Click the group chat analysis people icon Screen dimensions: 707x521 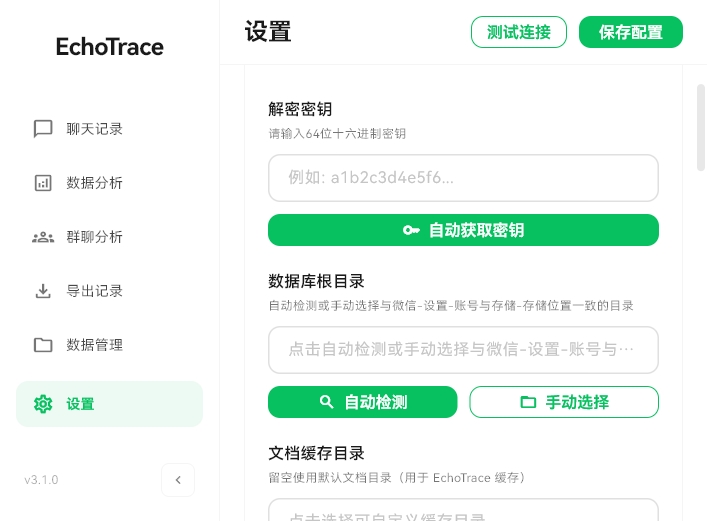coord(43,237)
